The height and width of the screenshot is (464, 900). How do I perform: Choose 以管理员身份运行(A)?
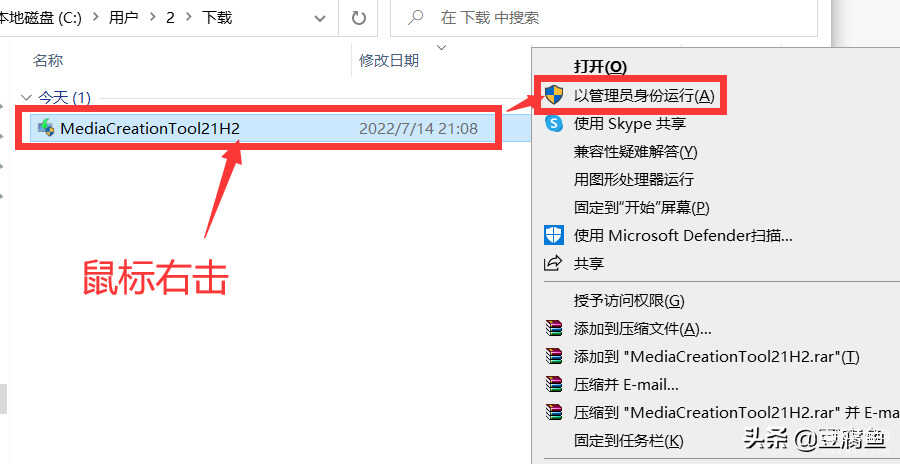[x=644, y=95]
